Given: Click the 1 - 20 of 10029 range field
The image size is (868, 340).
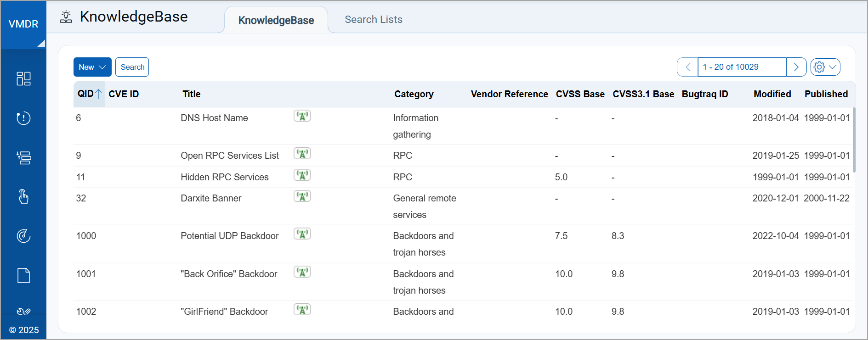Looking at the screenshot, I should pos(741,67).
